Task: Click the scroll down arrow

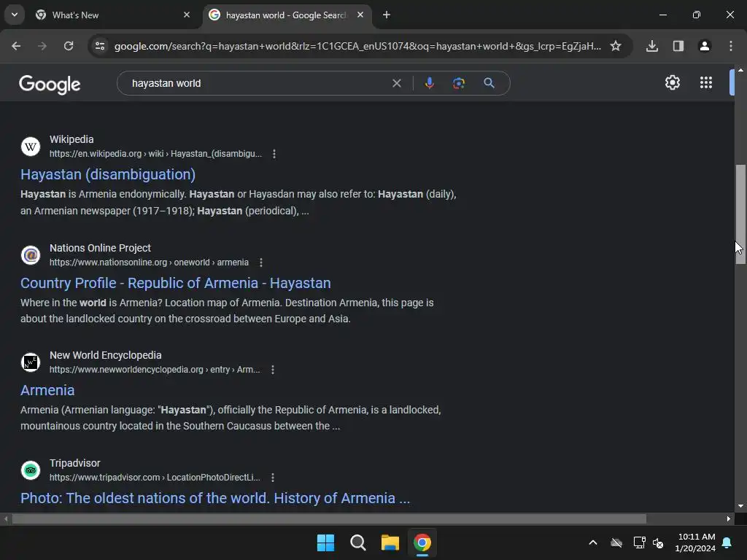Action: [x=740, y=506]
